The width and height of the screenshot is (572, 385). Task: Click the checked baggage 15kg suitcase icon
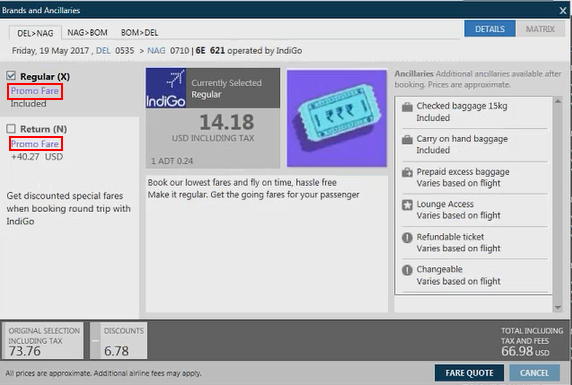point(407,108)
